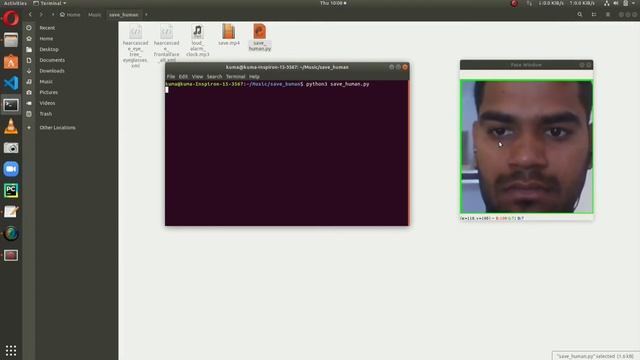This screenshot has width=640, height=360.
Task: Launch VLC media player from the dock
Action: (x=11, y=127)
